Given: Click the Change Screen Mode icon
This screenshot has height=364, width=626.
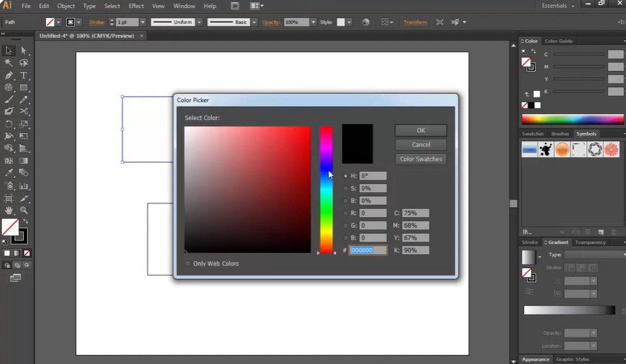Looking at the screenshot, I should [15, 278].
